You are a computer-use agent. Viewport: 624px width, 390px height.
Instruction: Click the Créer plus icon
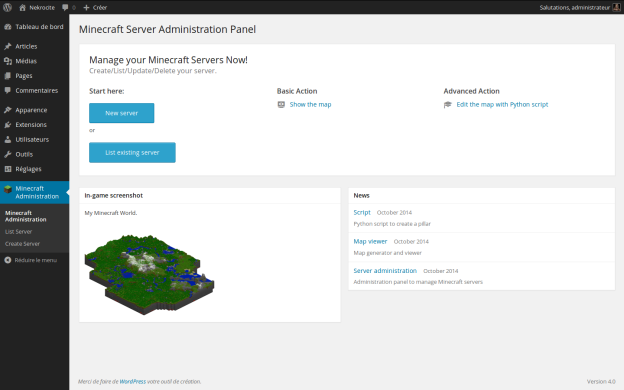tap(86, 7)
